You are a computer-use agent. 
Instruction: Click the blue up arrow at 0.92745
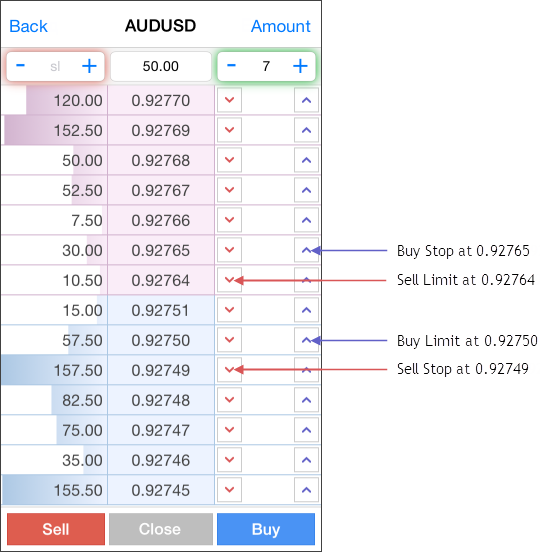tap(306, 490)
